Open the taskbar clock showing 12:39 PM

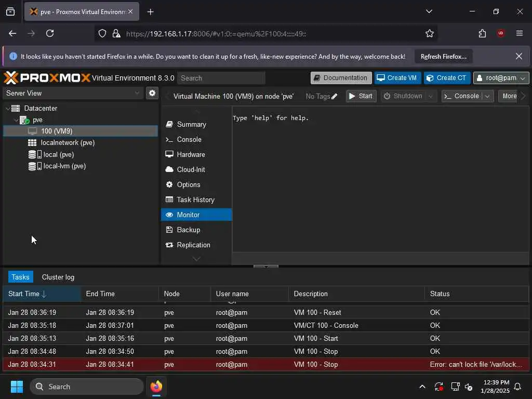click(495, 387)
